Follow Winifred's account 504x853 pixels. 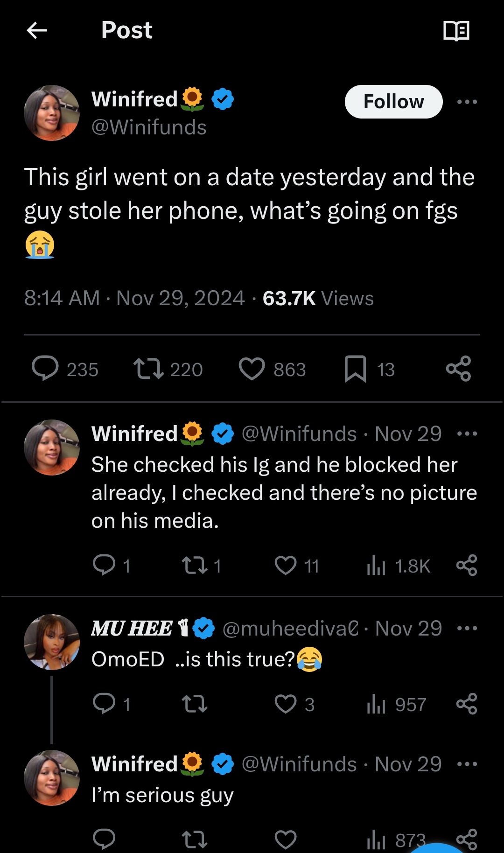click(393, 102)
